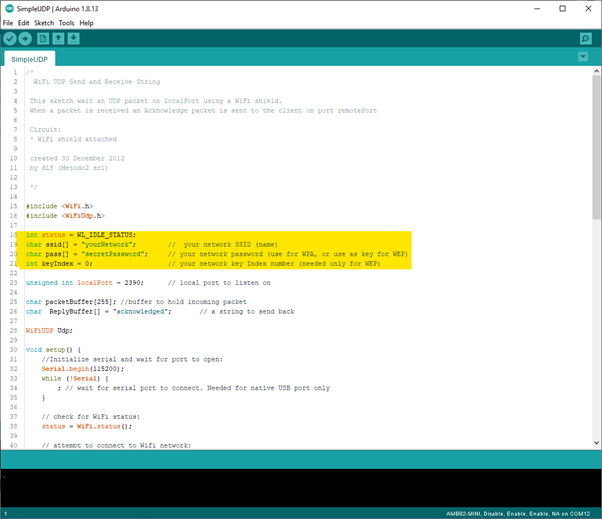Create a new sketch with New icon

coord(43,38)
